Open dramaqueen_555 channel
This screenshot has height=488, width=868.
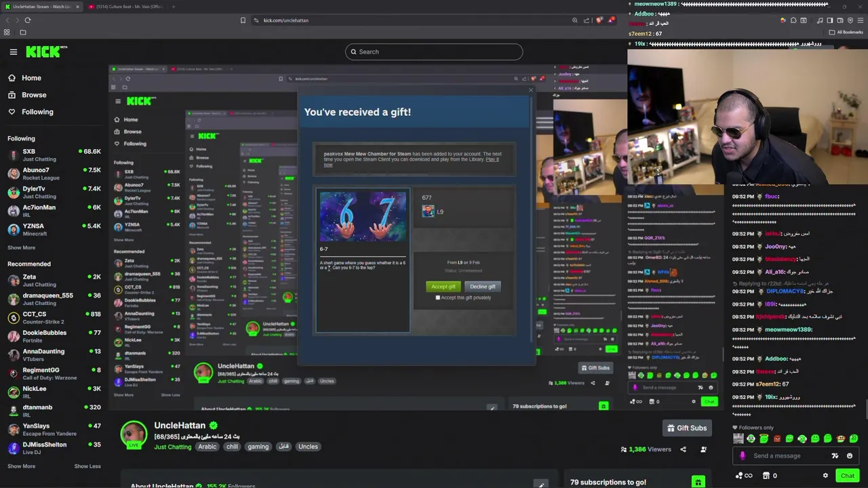coord(54,299)
